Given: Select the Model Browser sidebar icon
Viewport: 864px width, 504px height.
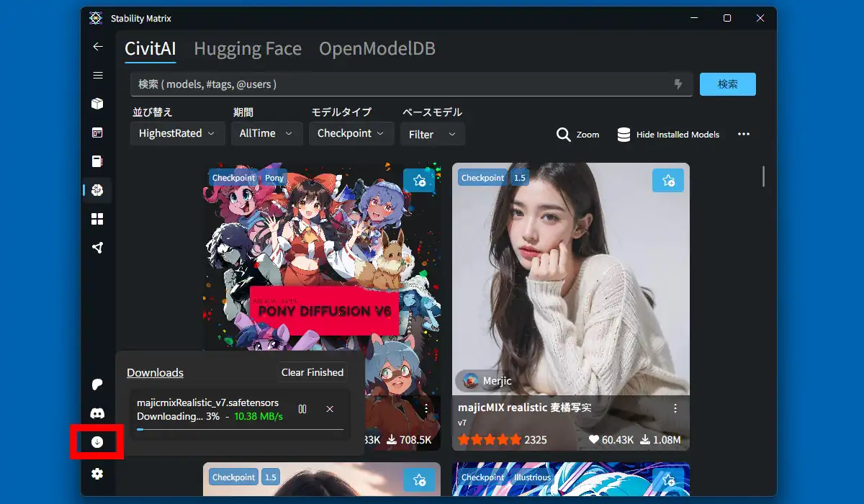Looking at the screenshot, I should 98,190.
